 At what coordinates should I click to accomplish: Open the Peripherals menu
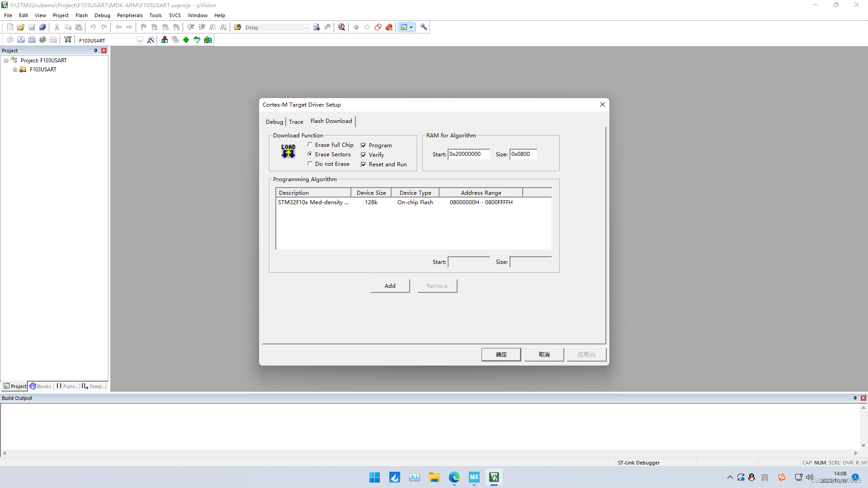click(x=130, y=15)
